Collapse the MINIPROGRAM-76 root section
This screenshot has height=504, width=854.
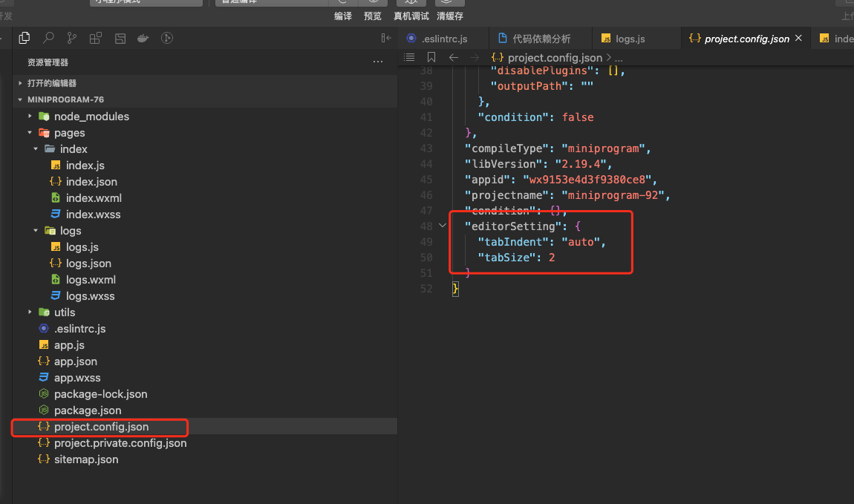(205, 99)
